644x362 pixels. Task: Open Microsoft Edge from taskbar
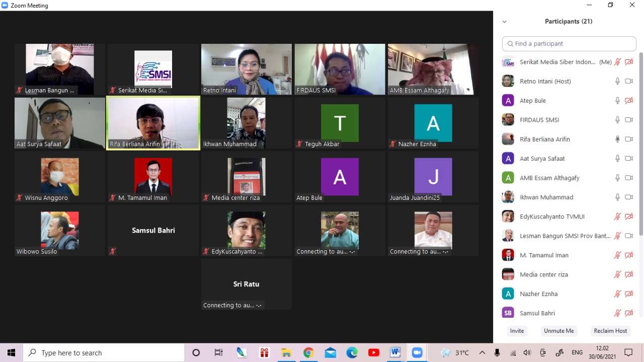pyautogui.click(x=352, y=353)
